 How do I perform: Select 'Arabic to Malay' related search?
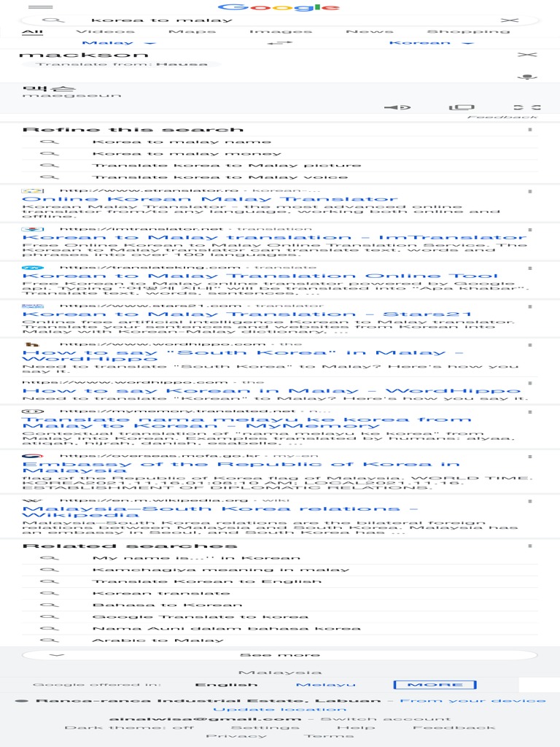279,640
